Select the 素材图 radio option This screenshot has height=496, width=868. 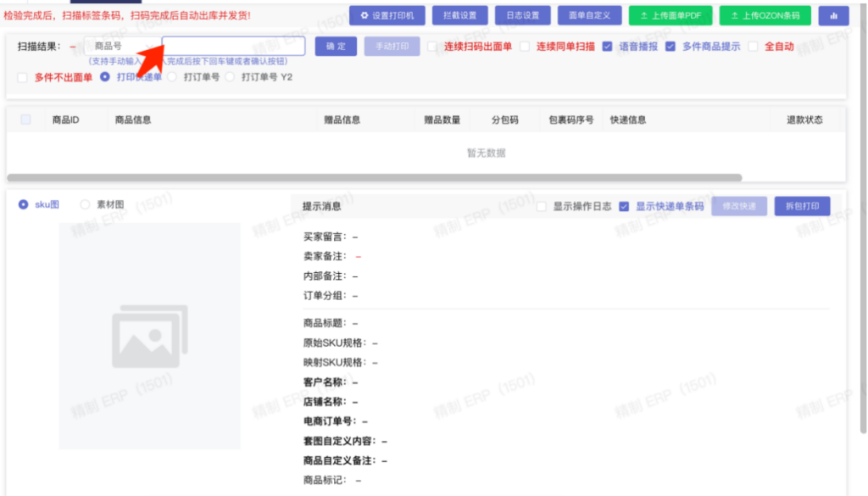click(85, 204)
